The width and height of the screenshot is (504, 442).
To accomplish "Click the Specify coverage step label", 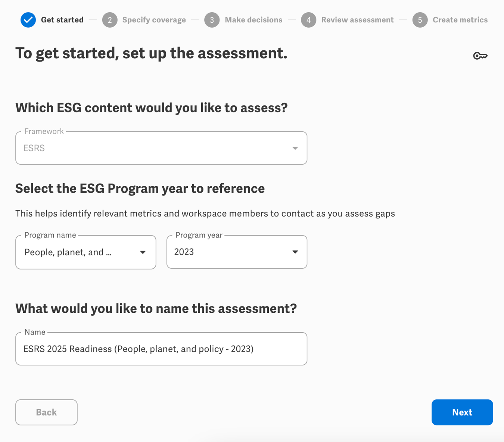I will (x=154, y=20).
